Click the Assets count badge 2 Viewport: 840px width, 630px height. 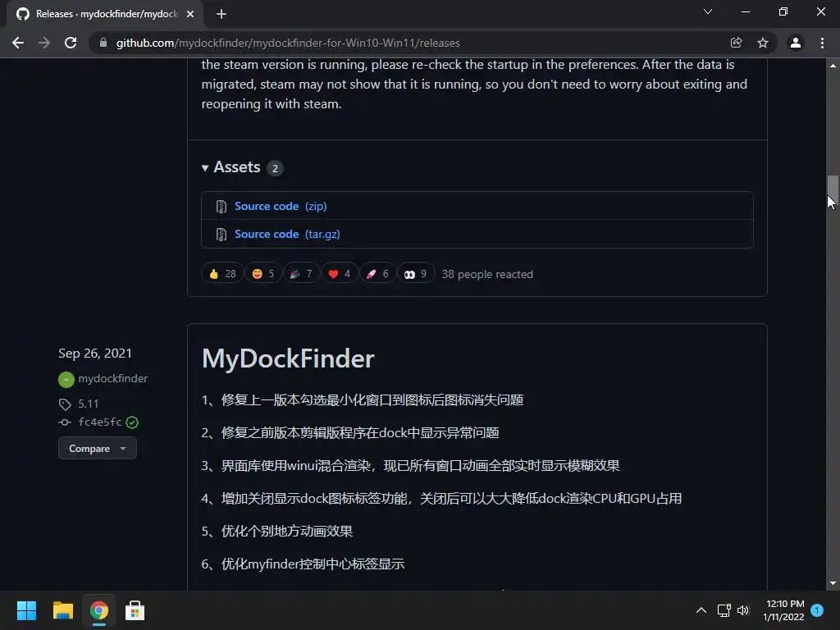pos(275,168)
